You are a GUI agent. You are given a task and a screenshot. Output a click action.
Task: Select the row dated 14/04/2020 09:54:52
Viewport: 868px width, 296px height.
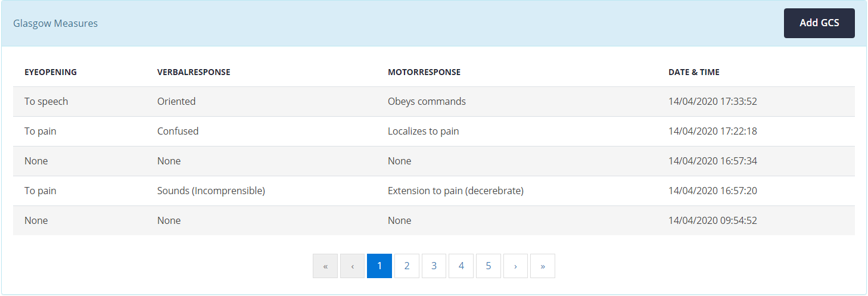[434, 220]
